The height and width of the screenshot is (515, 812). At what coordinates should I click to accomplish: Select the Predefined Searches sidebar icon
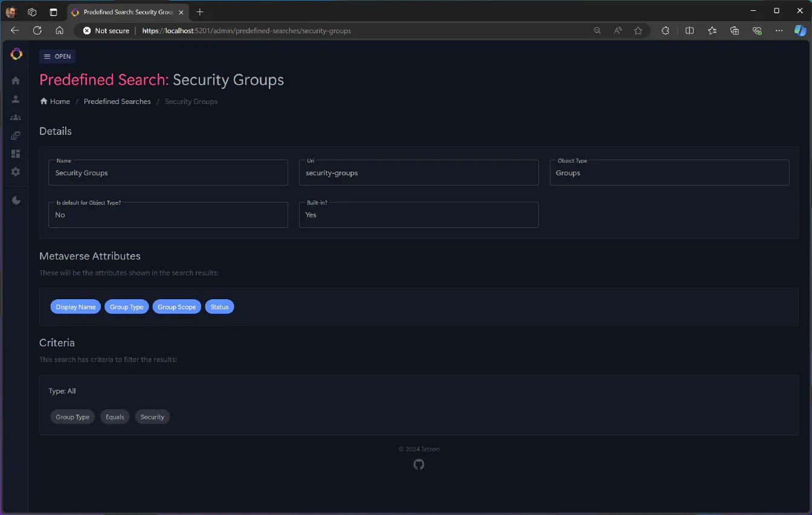tap(15, 135)
